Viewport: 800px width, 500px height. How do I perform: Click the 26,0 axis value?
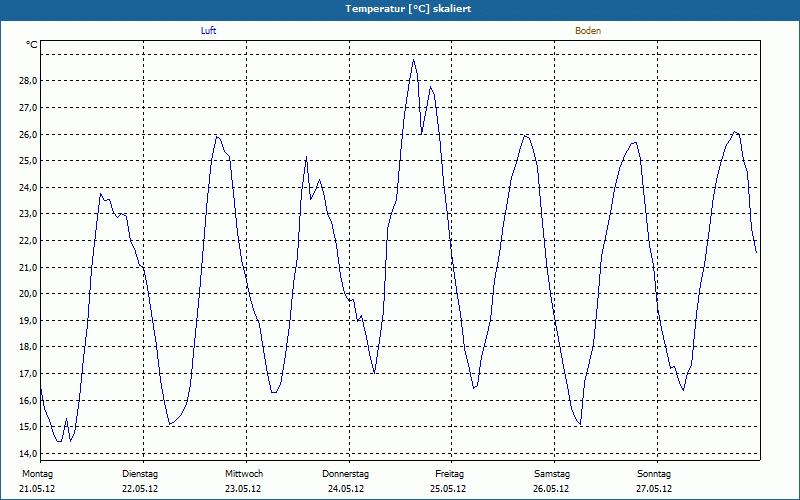29,134
